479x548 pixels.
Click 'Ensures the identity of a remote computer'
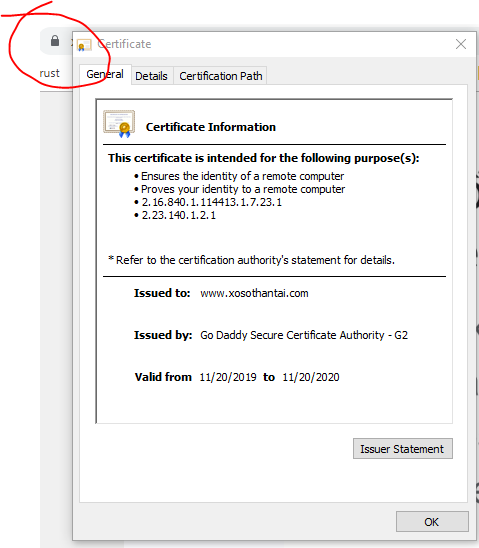click(x=242, y=176)
